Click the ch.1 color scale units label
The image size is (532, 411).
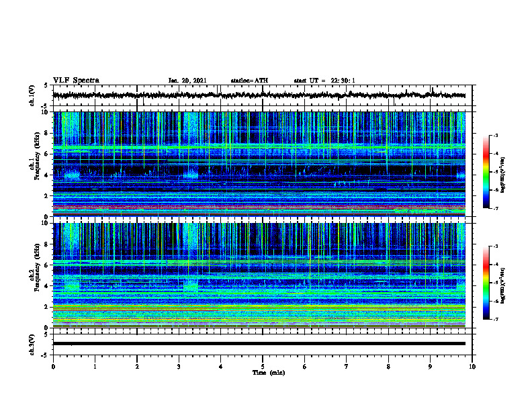click(x=503, y=175)
